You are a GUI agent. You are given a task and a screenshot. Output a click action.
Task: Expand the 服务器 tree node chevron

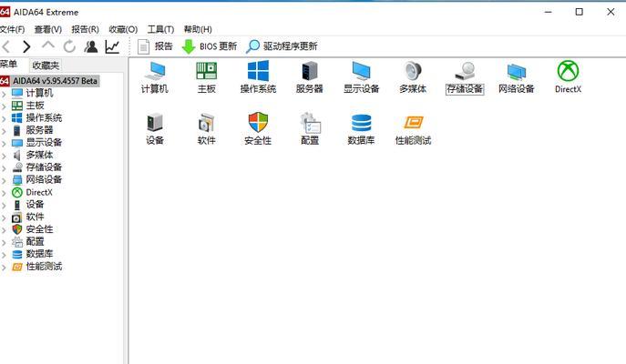pyautogui.click(x=4, y=131)
